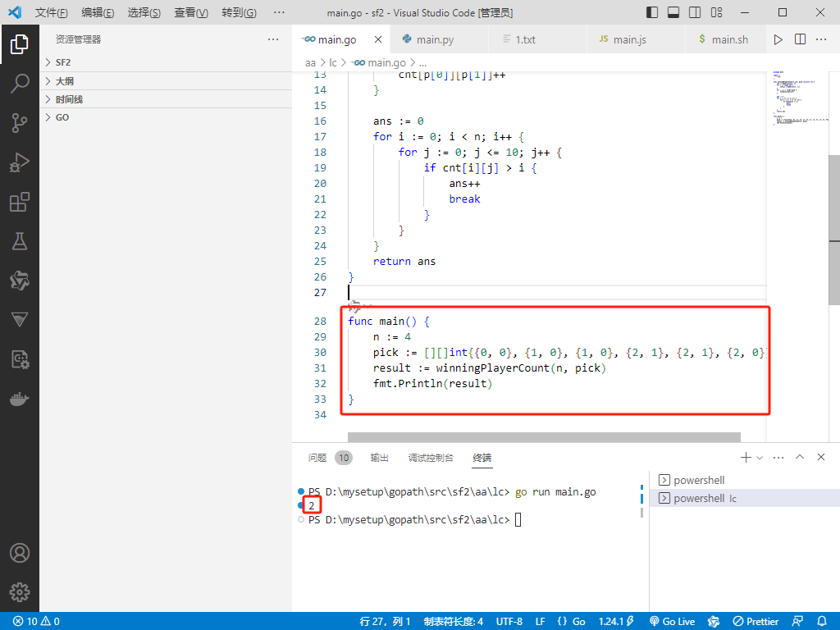The width and height of the screenshot is (840, 630).
Task: Click breadcrumb file main.go
Action: 379,62
